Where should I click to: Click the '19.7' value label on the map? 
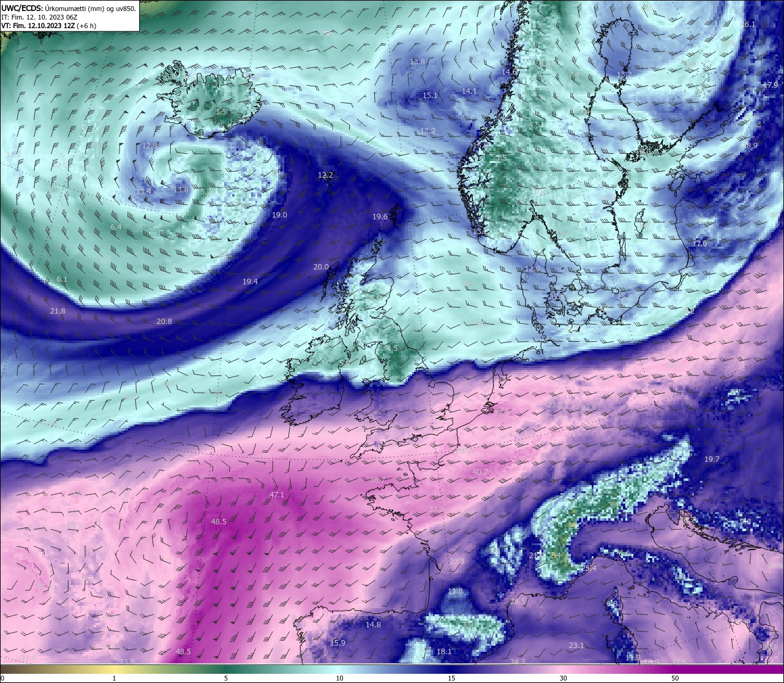tap(712, 459)
